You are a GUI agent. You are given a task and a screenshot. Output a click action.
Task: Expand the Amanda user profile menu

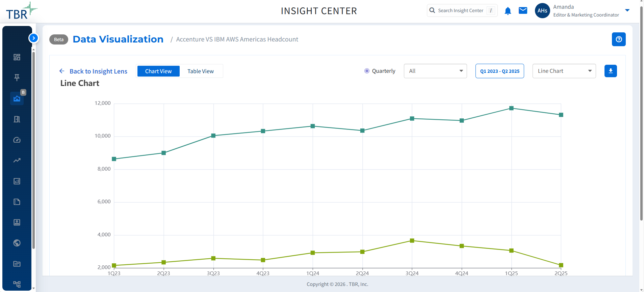[x=627, y=10]
